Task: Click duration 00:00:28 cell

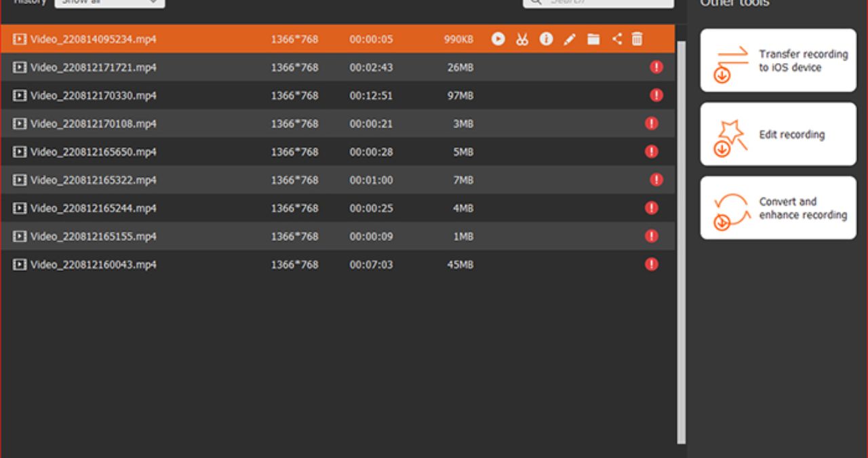Action: 371,152
